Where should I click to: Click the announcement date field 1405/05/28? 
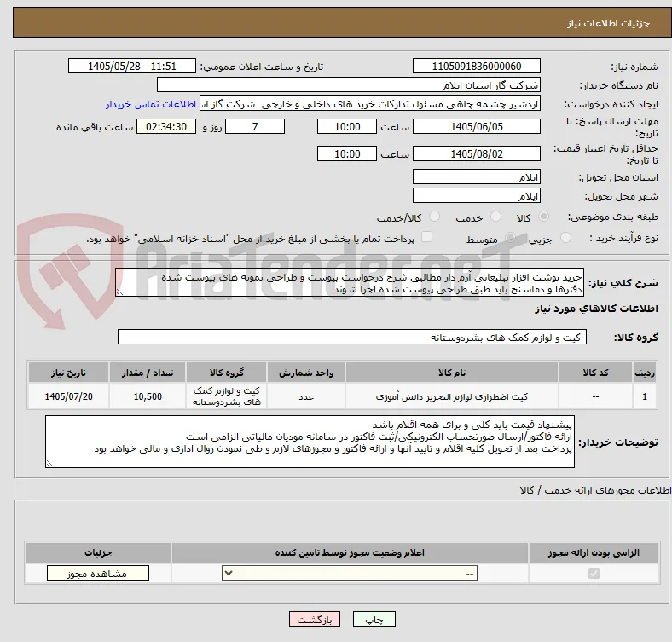pos(132,66)
